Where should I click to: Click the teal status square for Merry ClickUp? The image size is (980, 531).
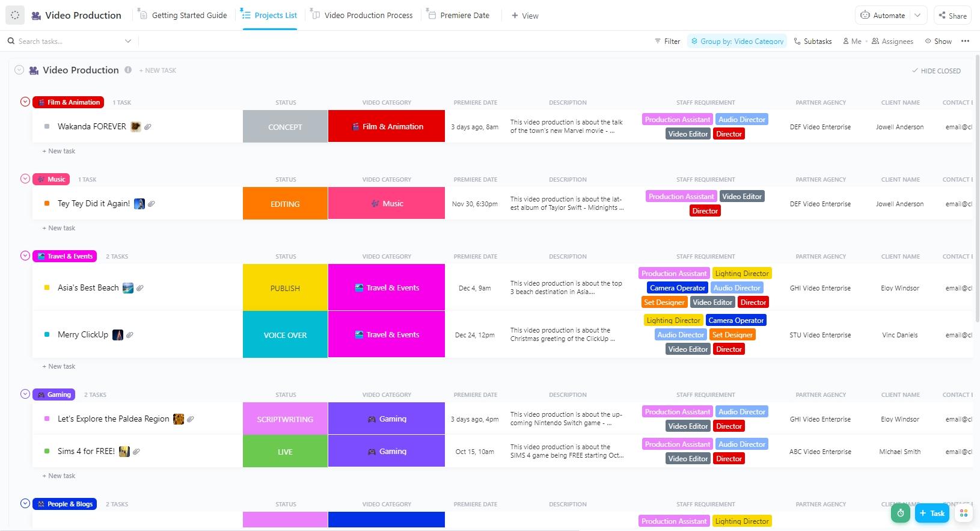click(x=47, y=334)
